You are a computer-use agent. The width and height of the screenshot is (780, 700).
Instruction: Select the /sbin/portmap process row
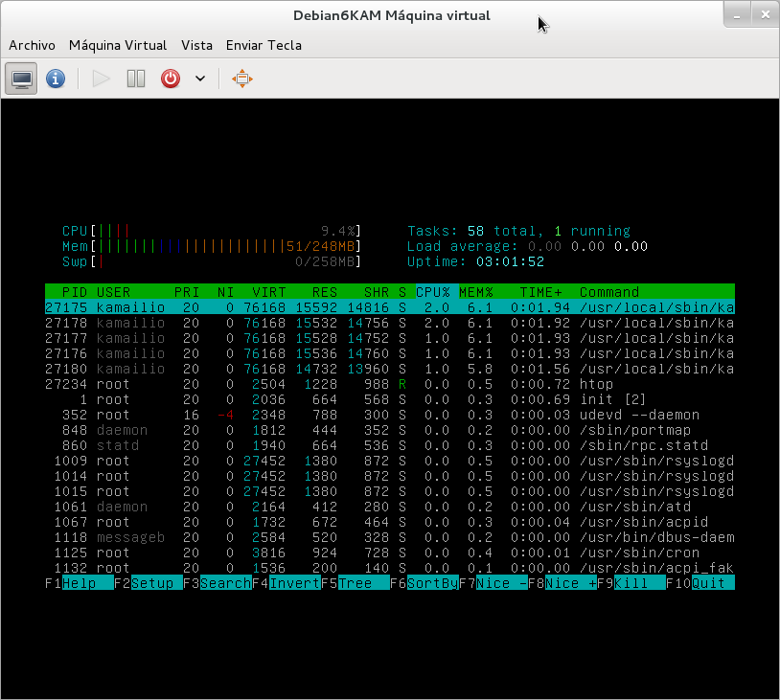click(x=389, y=430)
